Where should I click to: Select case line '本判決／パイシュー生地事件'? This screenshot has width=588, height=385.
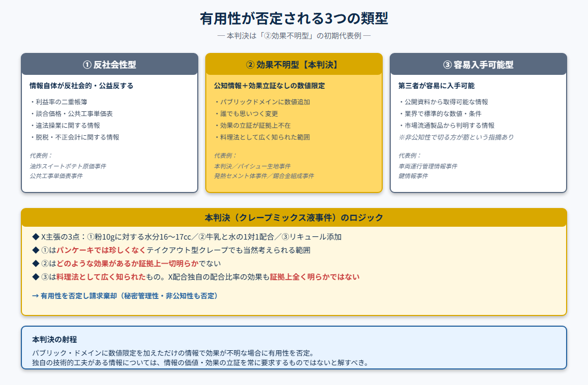(252, 166)
